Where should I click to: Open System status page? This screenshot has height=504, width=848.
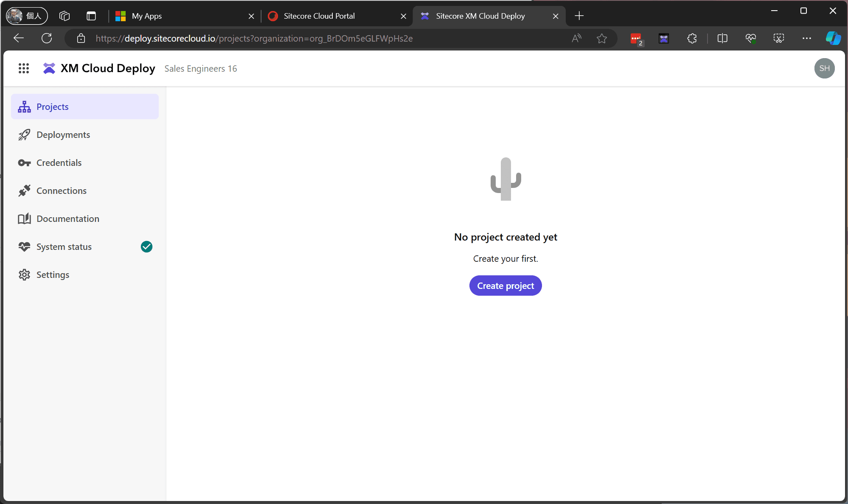[64, 247]
